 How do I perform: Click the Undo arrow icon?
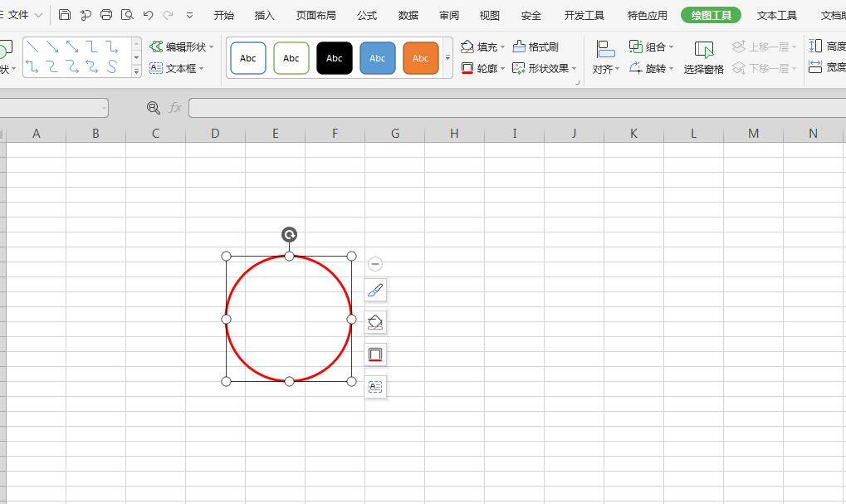(149, 15)
